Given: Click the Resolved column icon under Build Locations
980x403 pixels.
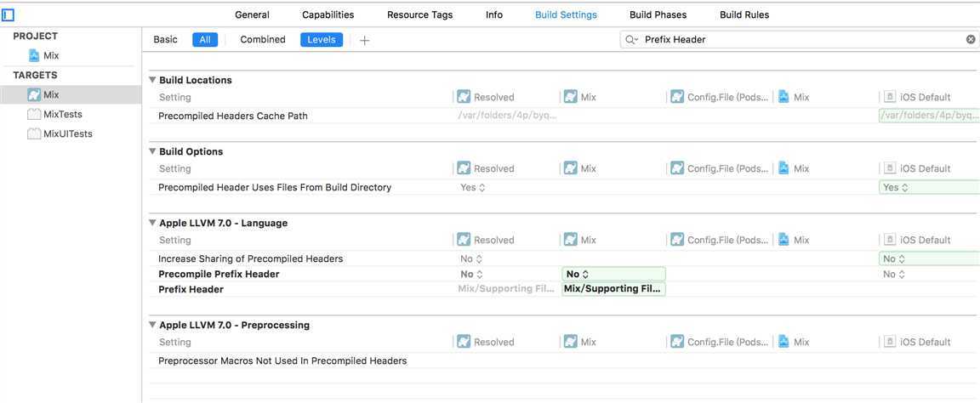Looking at the screenshot, I should [464, 97].
